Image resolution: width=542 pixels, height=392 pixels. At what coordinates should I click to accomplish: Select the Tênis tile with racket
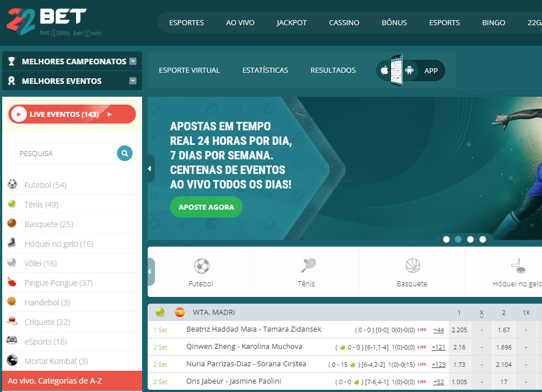point(307,272)
